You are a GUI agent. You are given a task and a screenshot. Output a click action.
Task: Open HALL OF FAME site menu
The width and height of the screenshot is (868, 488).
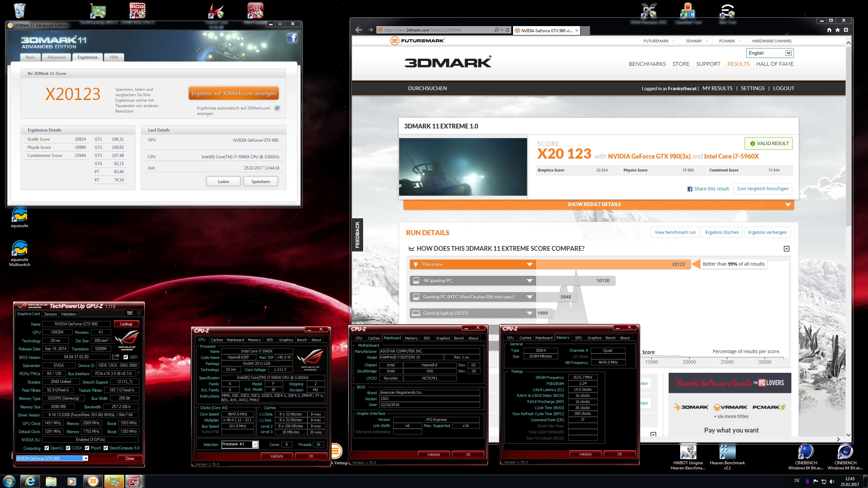pyautogui.click(x=775, y=64)
